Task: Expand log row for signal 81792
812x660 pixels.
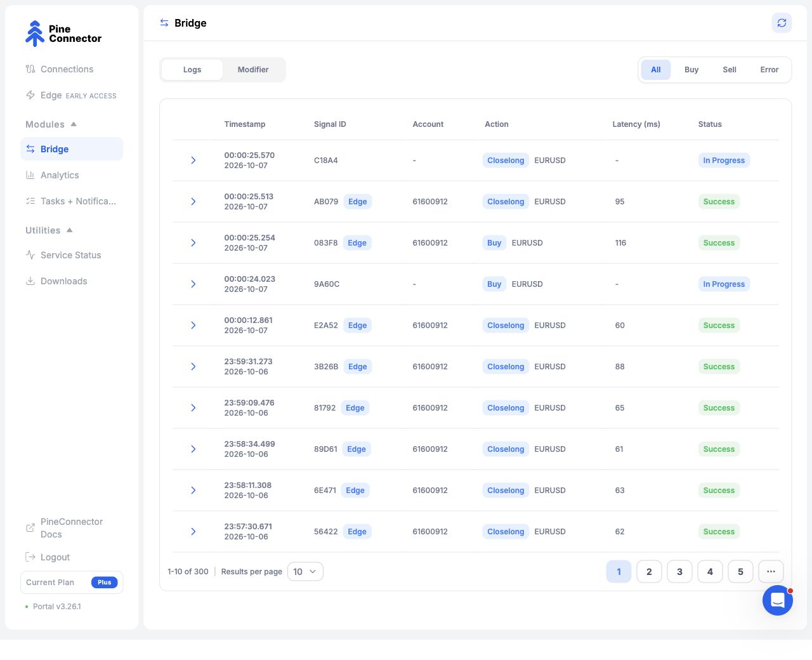Action: coord(193,408)
